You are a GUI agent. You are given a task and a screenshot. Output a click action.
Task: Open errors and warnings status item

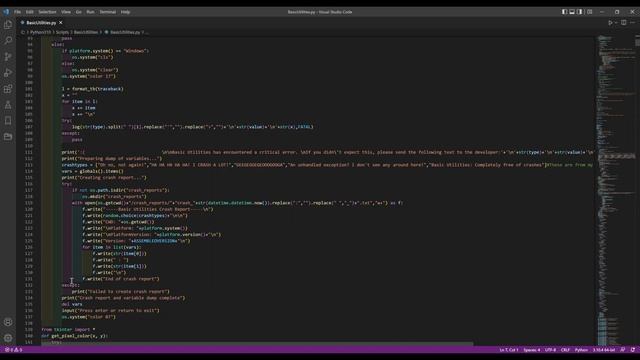[x=13, y=350]
